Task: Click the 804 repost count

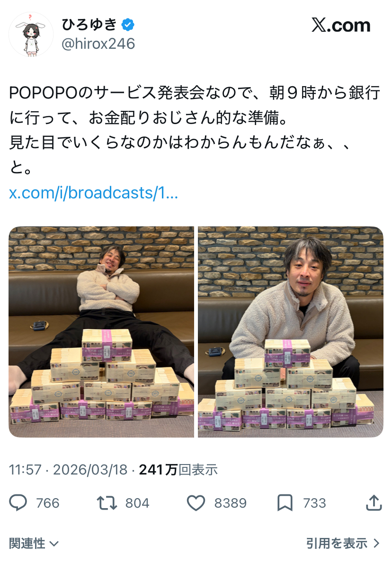Action: 137,503
